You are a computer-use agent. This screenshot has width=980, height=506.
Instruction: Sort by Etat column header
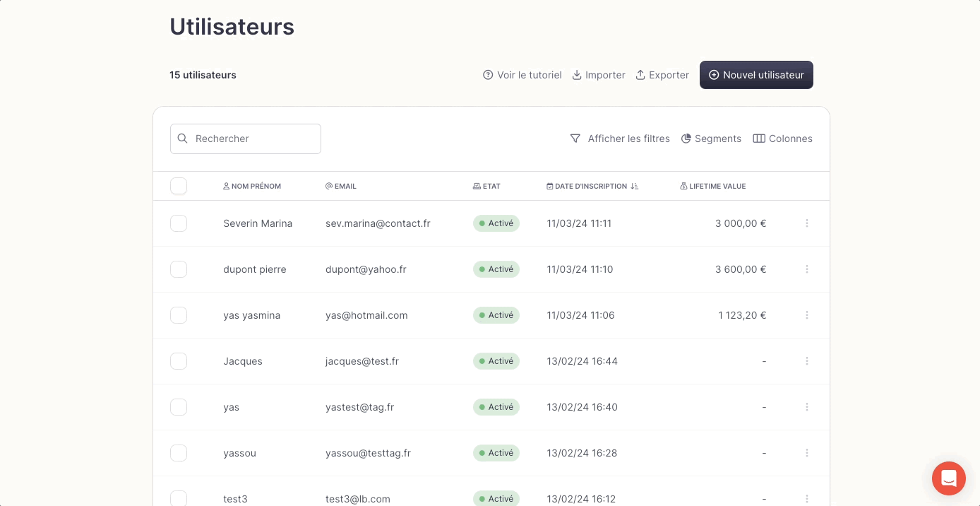[x=486, y=187]
